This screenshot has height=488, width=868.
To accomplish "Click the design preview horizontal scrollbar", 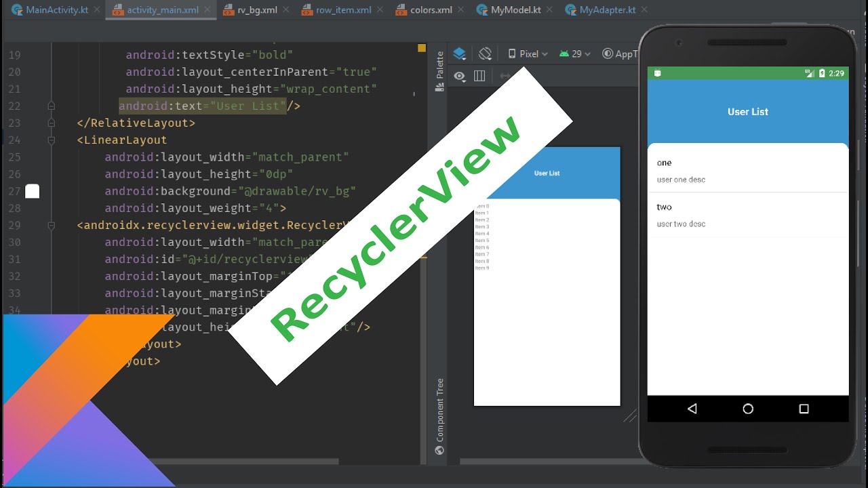I will pyautogui.click(x=549, y=462).
